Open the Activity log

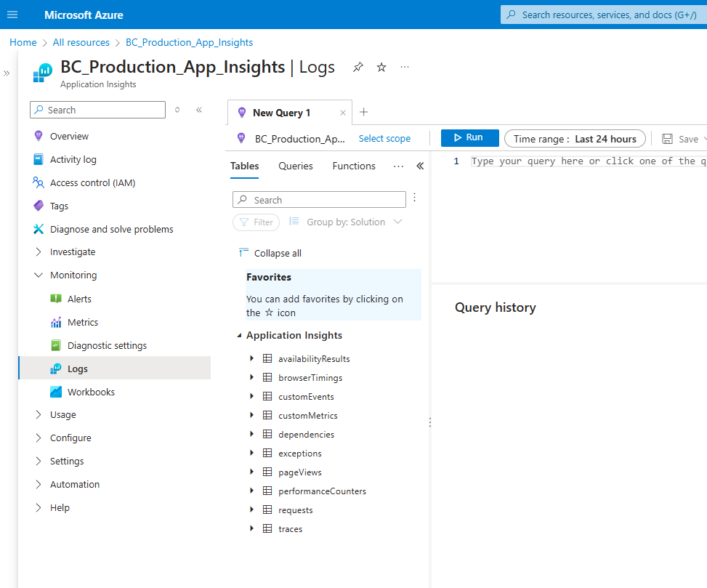click(73, 160)
